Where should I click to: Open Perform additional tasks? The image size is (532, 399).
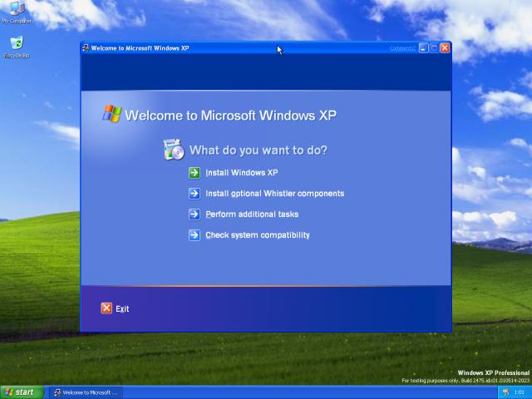(252, 214)
